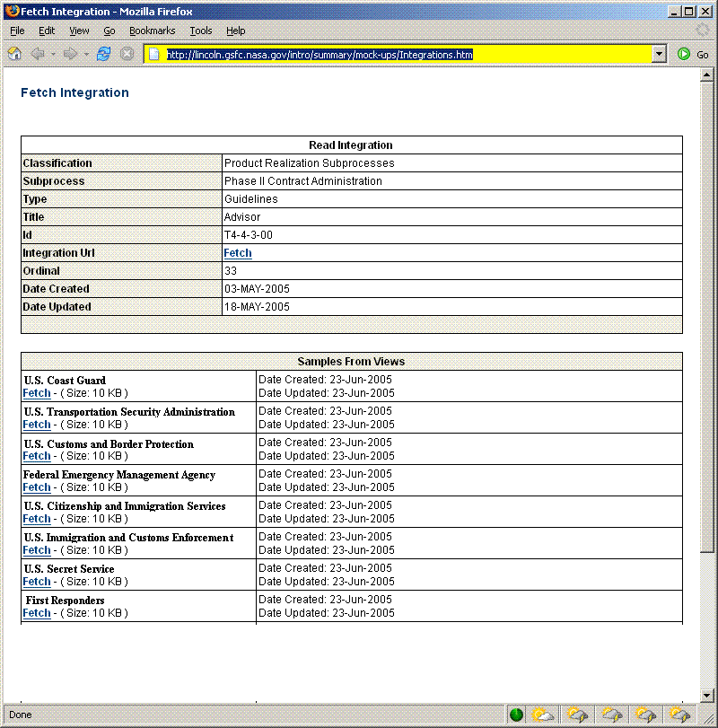The width and height of the screenshot is (718, 728).
Task: Open the View menu
Action: [79, 31]
